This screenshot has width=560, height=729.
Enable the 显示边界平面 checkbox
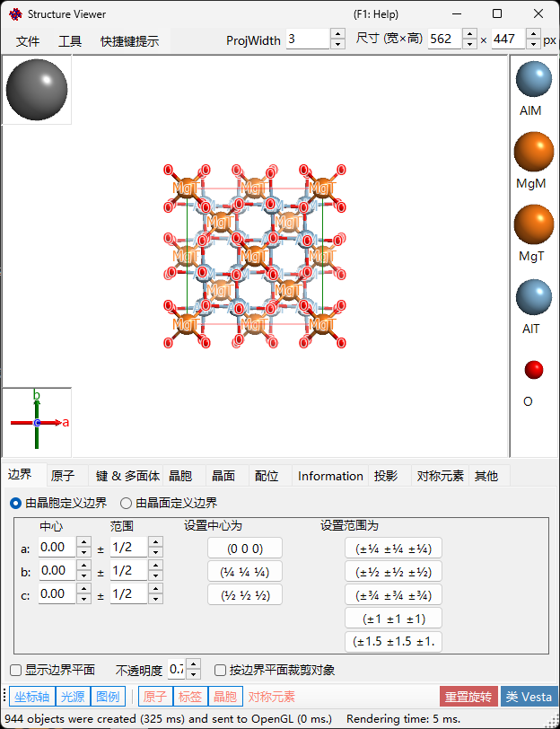(x=53, y=670)
